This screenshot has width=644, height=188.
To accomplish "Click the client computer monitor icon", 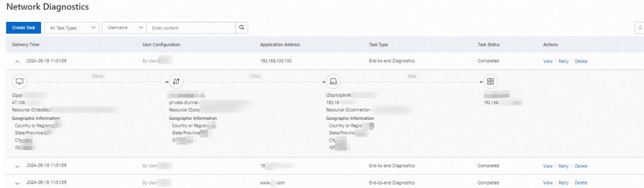I will (19, 81).
